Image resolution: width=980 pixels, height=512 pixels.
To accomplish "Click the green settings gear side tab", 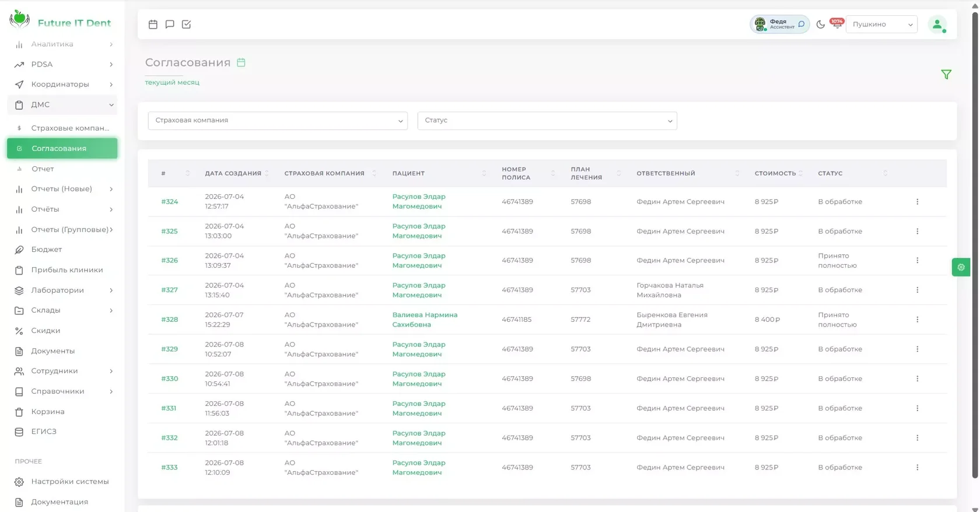I will tap(961, 267).
